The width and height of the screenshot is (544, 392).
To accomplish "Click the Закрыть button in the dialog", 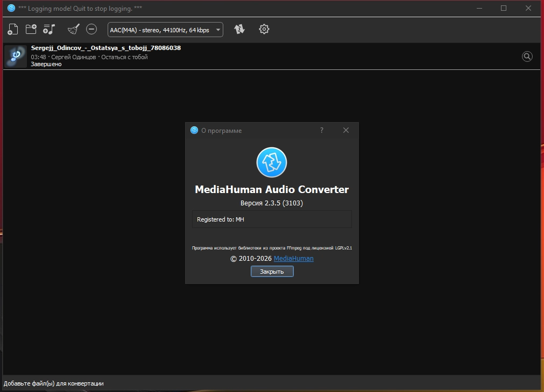I will [272, 272].
